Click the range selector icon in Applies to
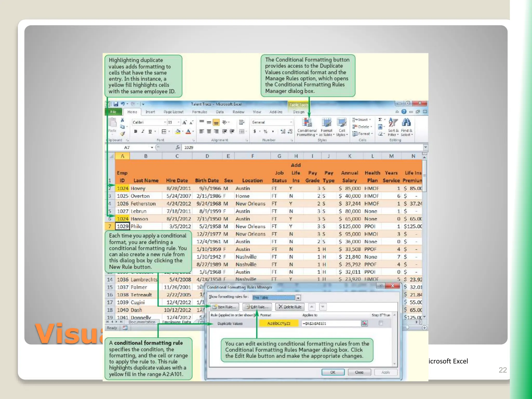532x399 pixels. [364, 323]
